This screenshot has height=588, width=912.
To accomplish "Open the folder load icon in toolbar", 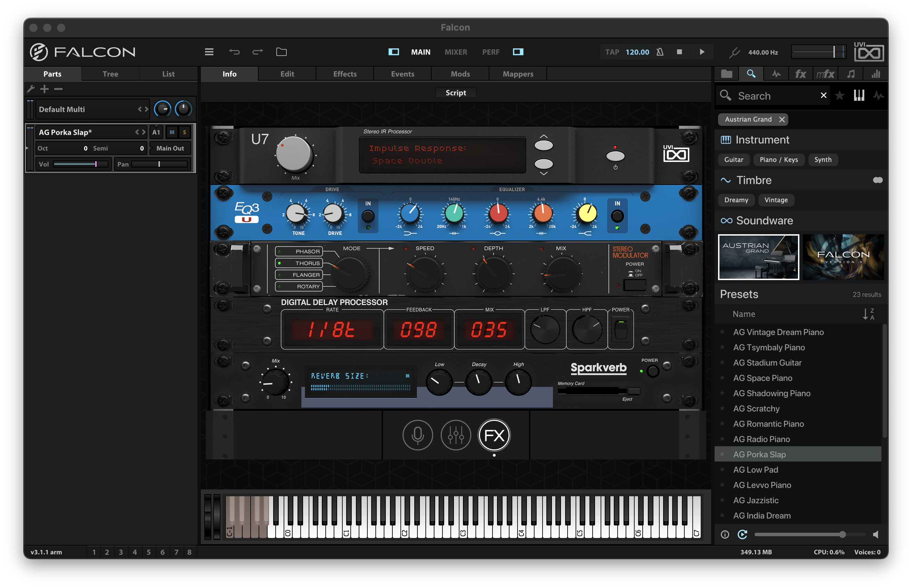I will click(x=281, y=52).
